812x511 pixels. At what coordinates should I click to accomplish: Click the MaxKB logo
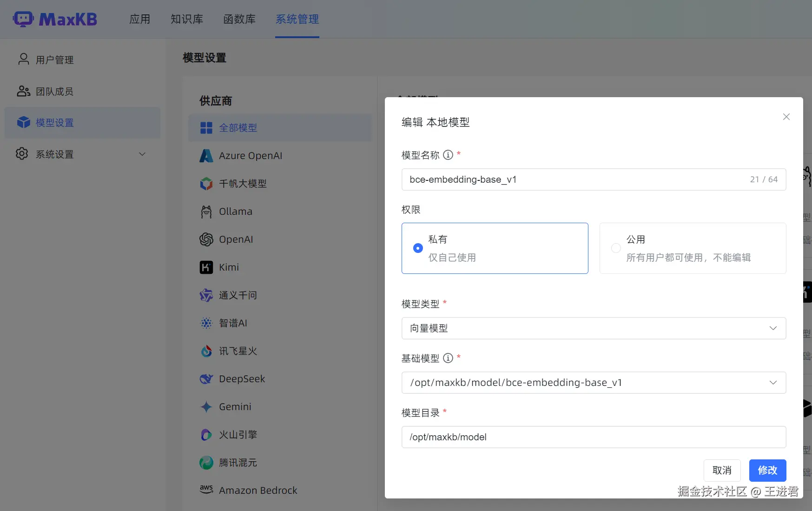pos(55,19)
